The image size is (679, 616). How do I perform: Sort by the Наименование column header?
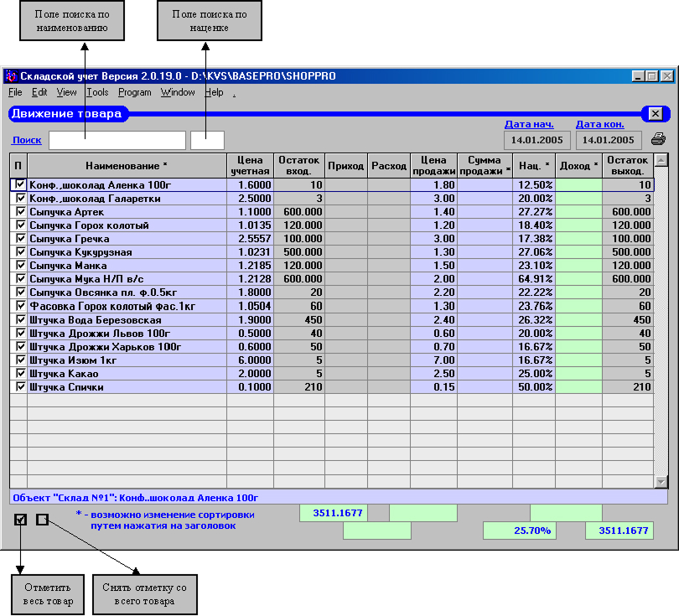[127, 165]
